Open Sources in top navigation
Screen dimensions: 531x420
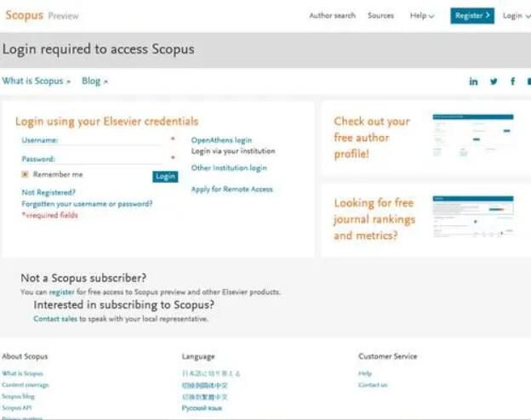click(x=380, y=15)
